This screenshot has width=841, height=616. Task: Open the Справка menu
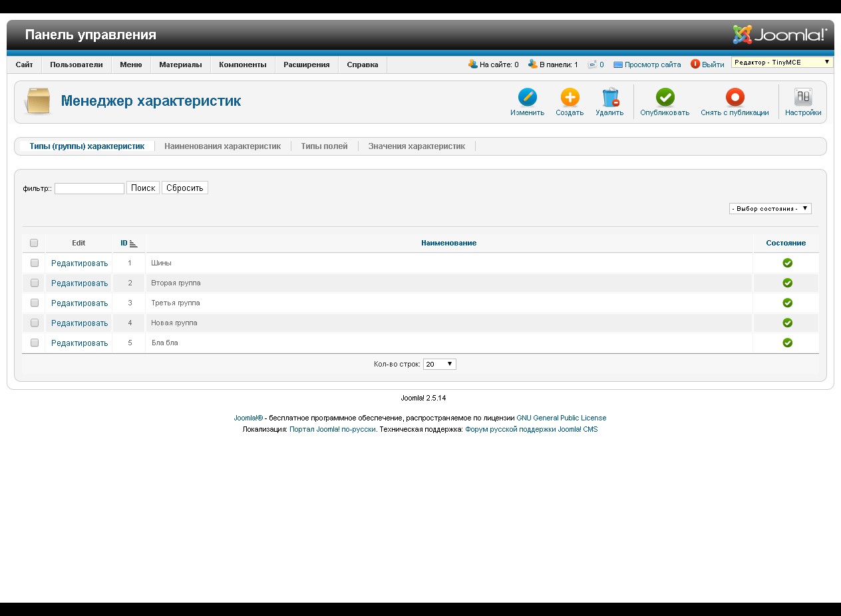pos(363,65)
